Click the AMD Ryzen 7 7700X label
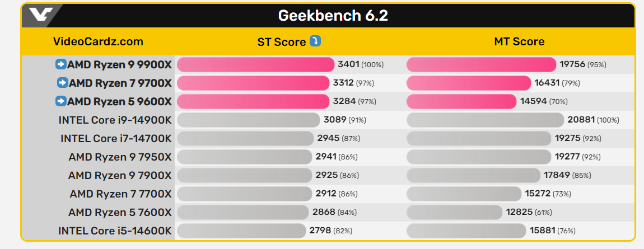 click(x=120, y=194)
